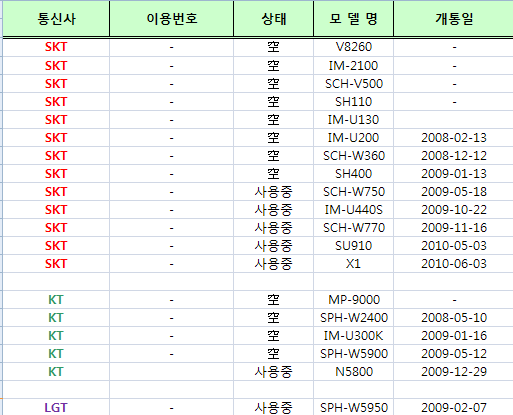Select the date 2009-01-13
This screenshot has height=415, width=513.
(x=454, y=174)
